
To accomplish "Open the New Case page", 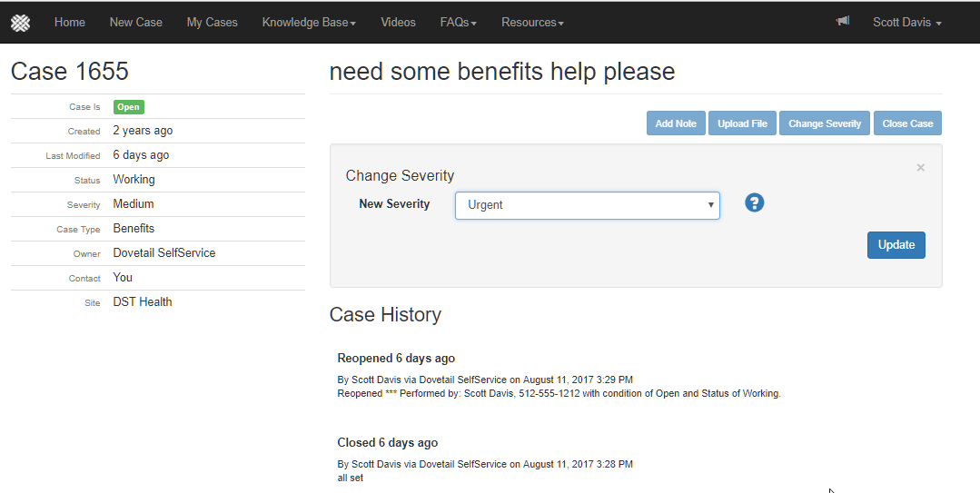I will click(136, 22).
